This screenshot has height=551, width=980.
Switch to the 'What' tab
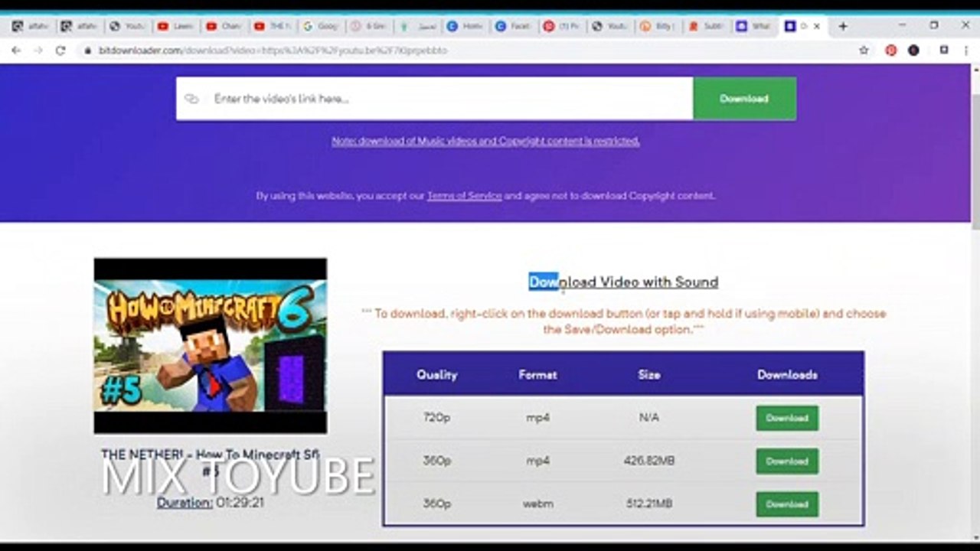pyautogui.click(x=755, y=26)
